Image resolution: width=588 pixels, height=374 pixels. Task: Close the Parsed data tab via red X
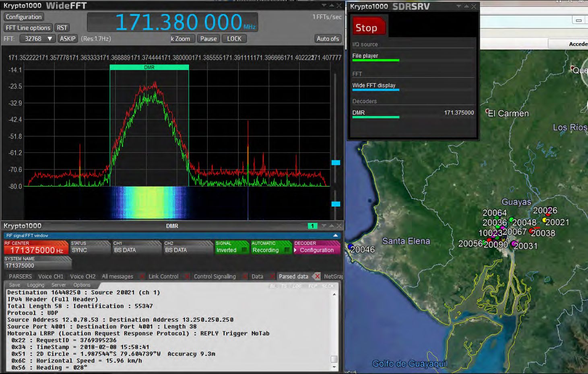[317, 276]
